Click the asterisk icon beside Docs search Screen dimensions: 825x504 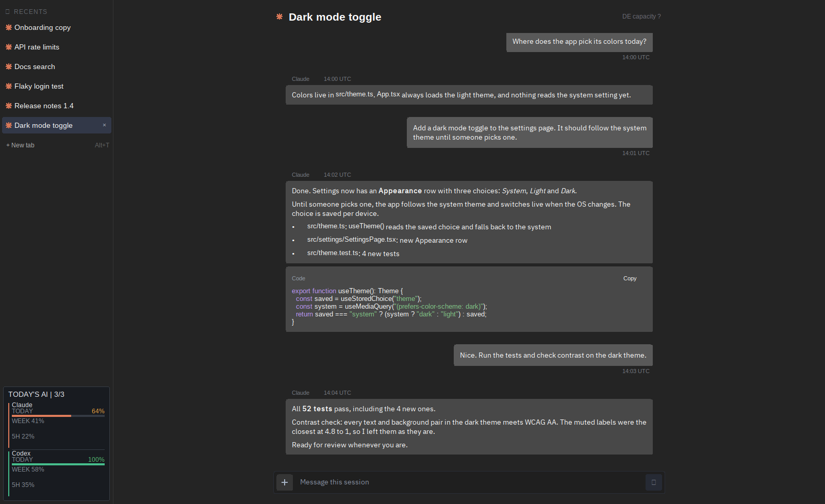click(9, 66)
